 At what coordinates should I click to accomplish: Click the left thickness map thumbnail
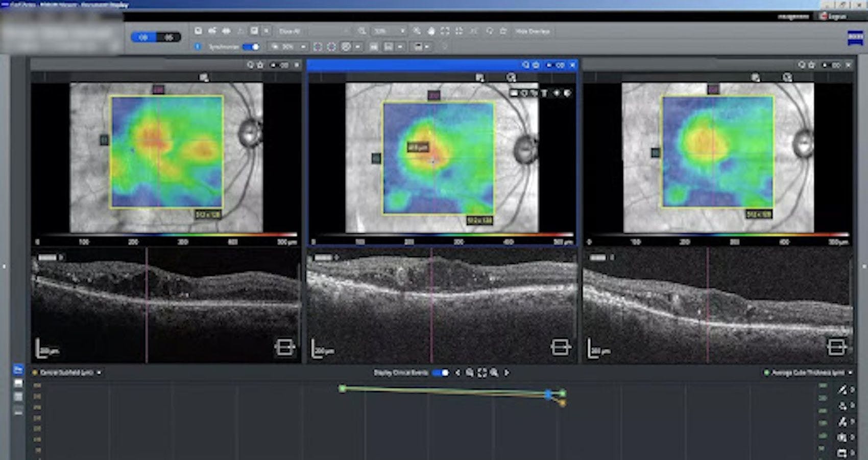[x=167, y=151]
